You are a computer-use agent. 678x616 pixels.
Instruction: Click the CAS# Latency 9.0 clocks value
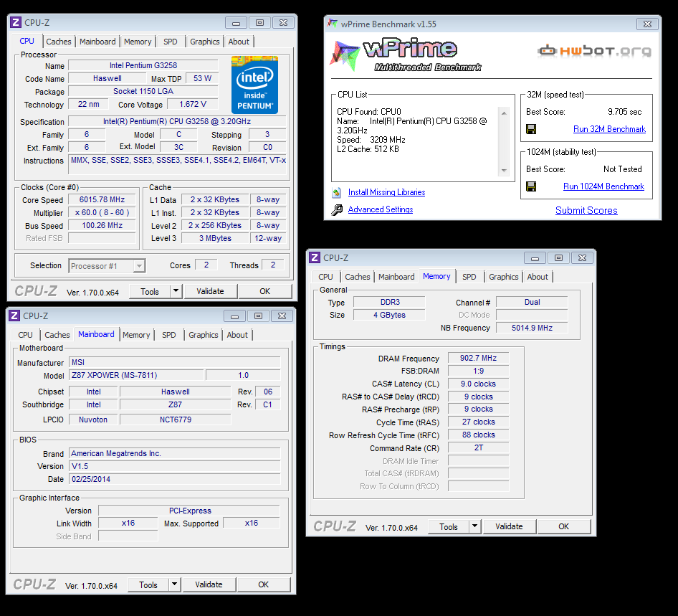tap(478, 384)
